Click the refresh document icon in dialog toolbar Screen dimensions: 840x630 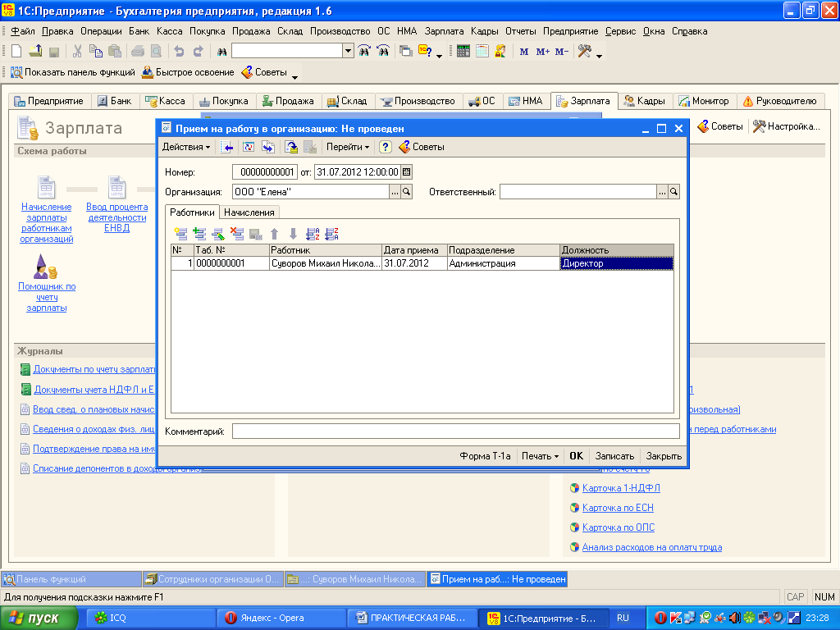point(249,147)
